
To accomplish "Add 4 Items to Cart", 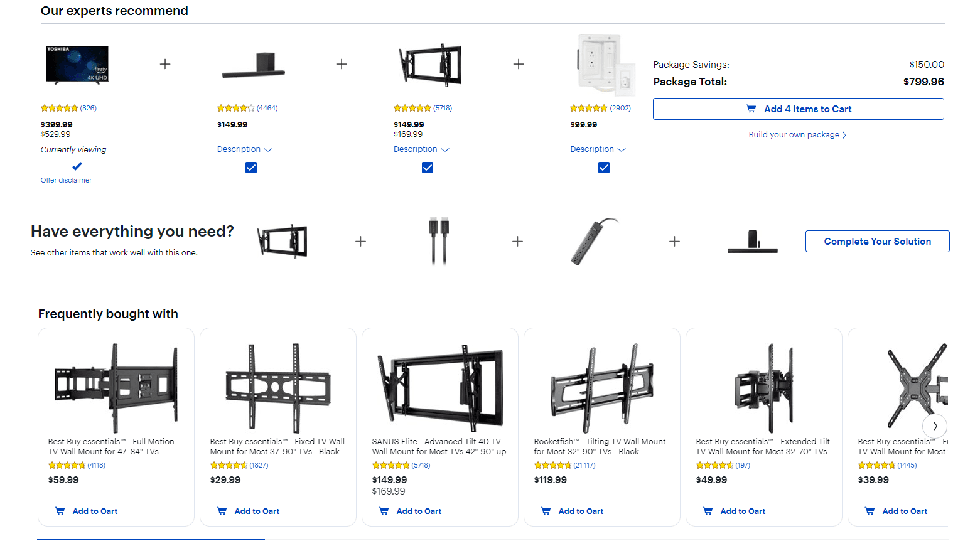I will pos(798,109).
